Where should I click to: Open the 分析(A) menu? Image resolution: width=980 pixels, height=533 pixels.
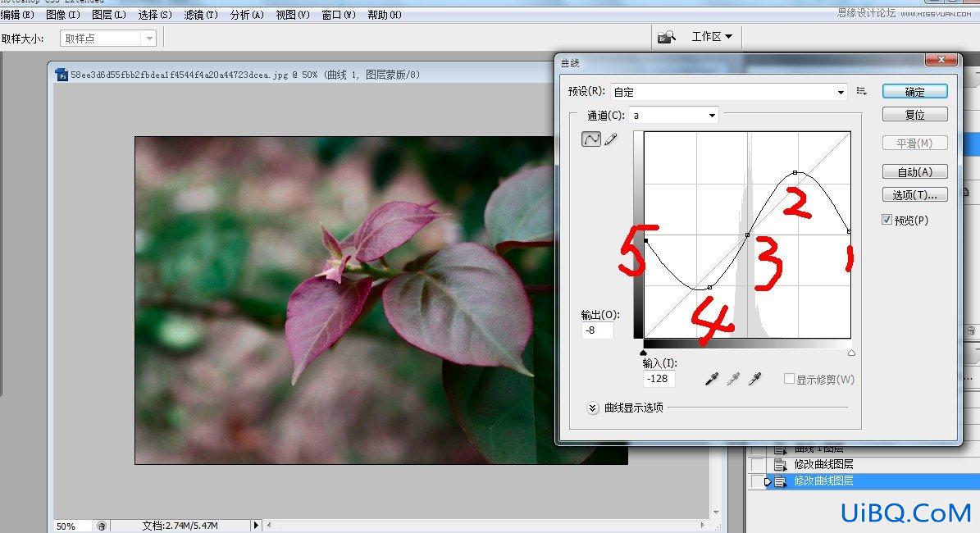[247, 15]
